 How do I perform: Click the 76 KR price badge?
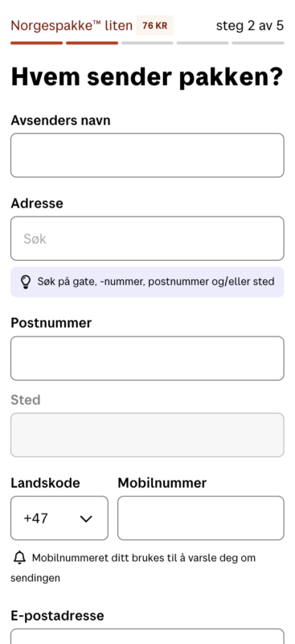(154, 26)
